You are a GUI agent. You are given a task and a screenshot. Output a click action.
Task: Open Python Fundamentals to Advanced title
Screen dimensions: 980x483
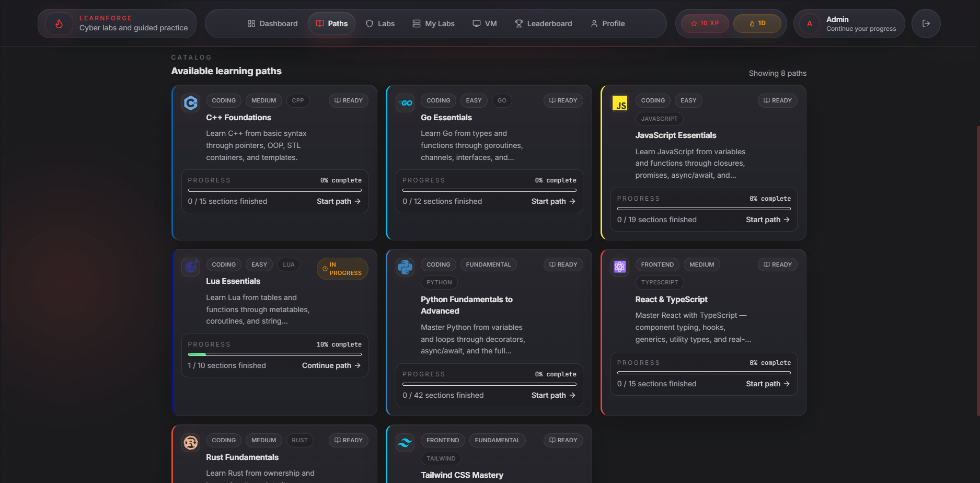tap(467, 305)
